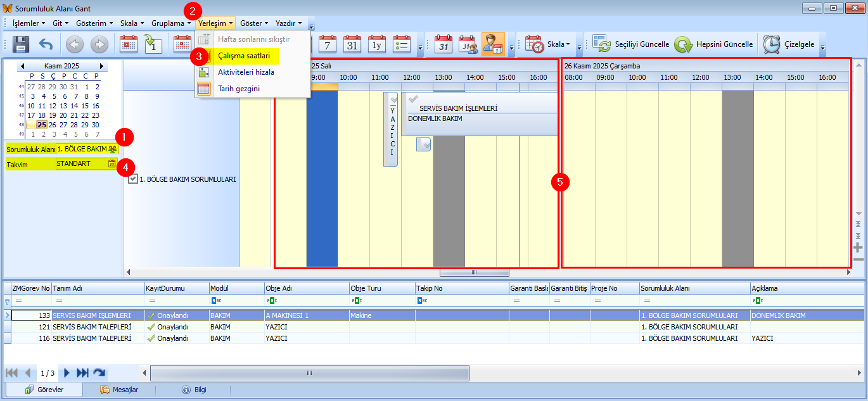Viewport: 868px width, 401px height.
Task: Click the Hepsini Güncelle green refresh icon
Action: tap(684, 44)
